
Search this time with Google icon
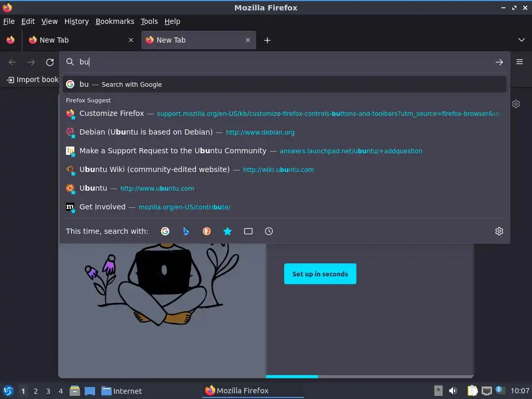[165, 231]
